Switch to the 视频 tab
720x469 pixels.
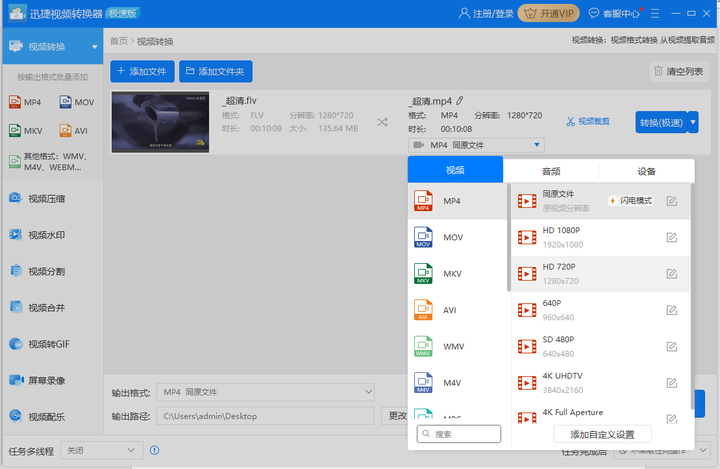(455, 170)
